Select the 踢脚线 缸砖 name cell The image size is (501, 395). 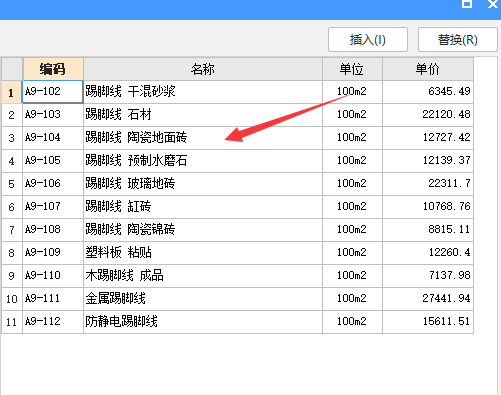[203, 207]
